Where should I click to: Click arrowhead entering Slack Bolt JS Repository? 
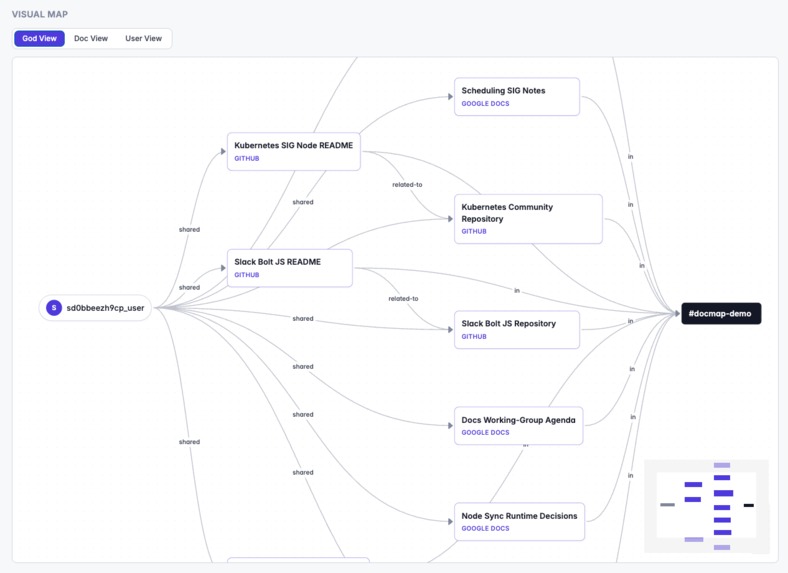click(x=450, y=330)
